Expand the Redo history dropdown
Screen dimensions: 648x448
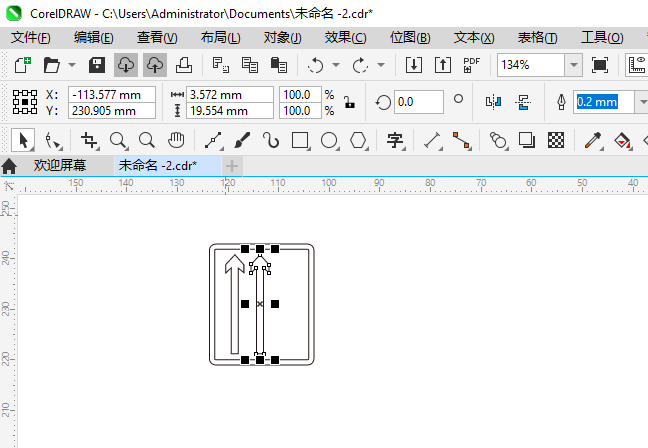tap(381, 65)
